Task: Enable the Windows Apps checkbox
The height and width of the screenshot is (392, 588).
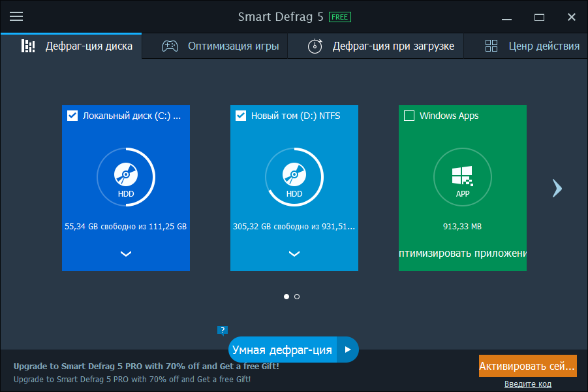Action: point(409,116)
